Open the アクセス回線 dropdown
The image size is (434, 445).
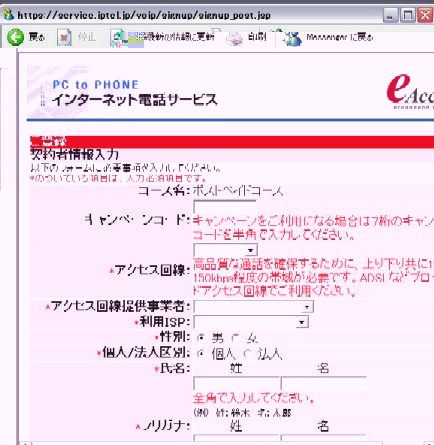tap(225, 250)
